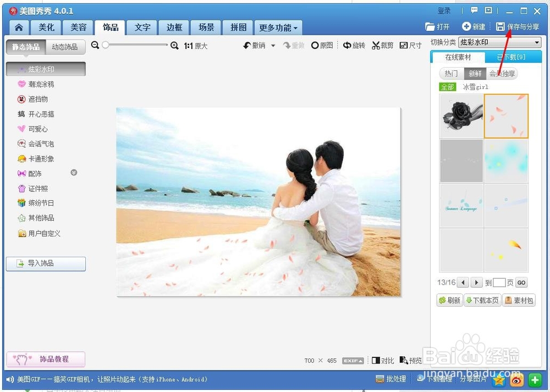Go to the home tab icon
Screen dimensions: 550x392
pos(19,27)
